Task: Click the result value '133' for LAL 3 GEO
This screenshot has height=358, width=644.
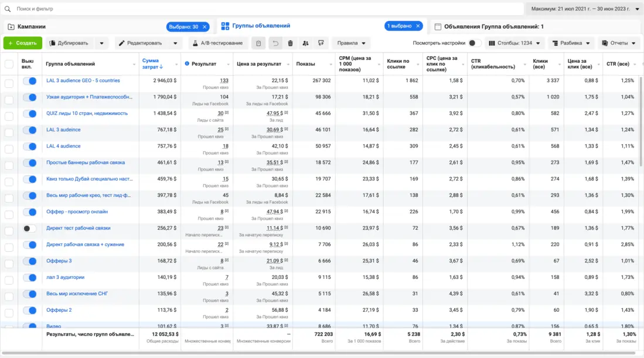Action: pos(224,81)
